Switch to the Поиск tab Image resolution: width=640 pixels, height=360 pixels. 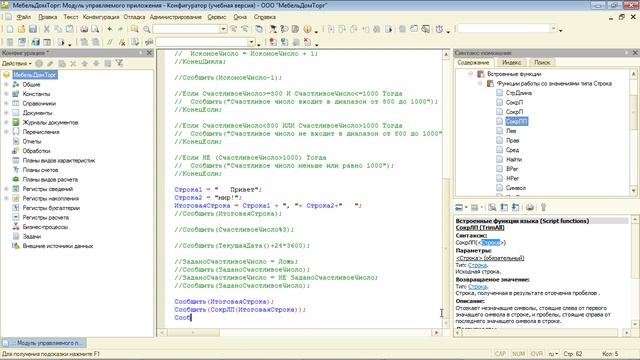542,62
